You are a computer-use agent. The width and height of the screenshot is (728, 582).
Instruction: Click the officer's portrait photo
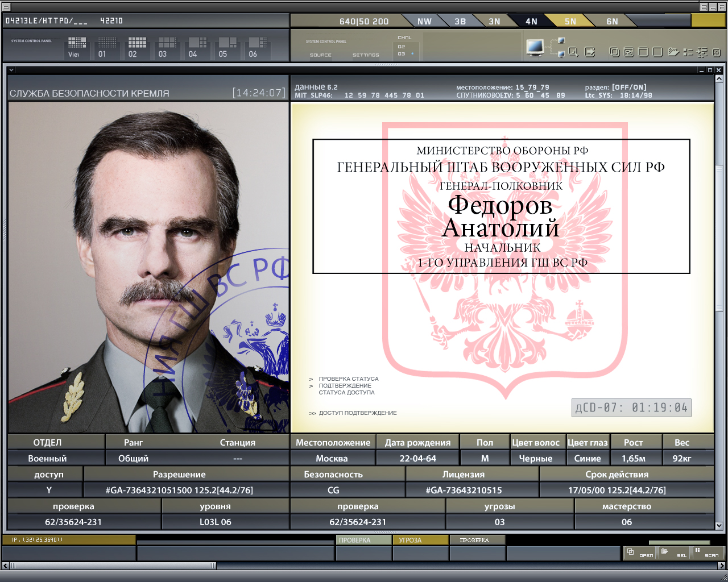[x=148, y=267]
